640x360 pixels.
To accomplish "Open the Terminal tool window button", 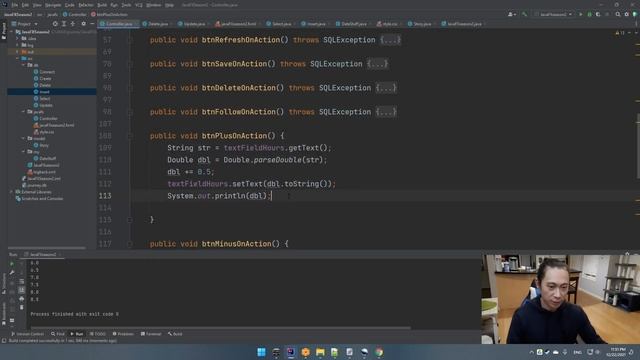I will click(151, 334).
